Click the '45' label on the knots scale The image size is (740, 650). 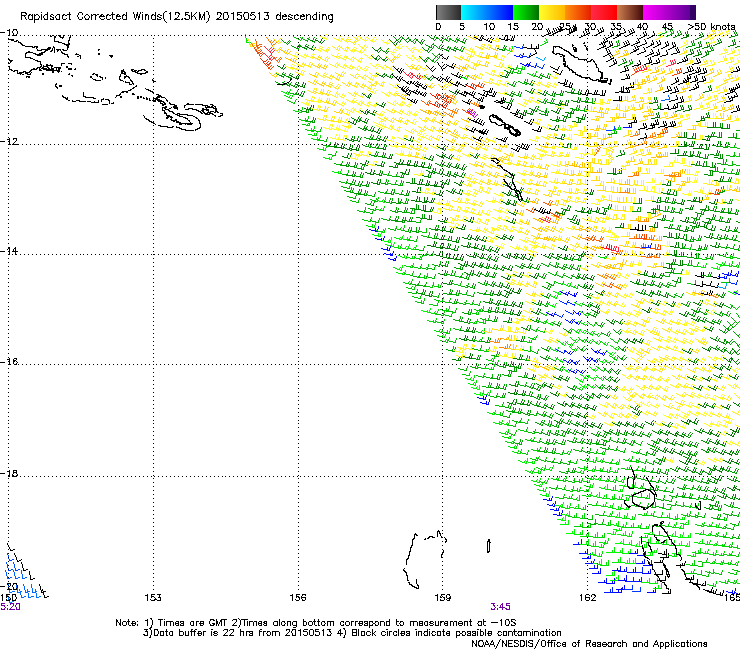(x=667, y=26)
